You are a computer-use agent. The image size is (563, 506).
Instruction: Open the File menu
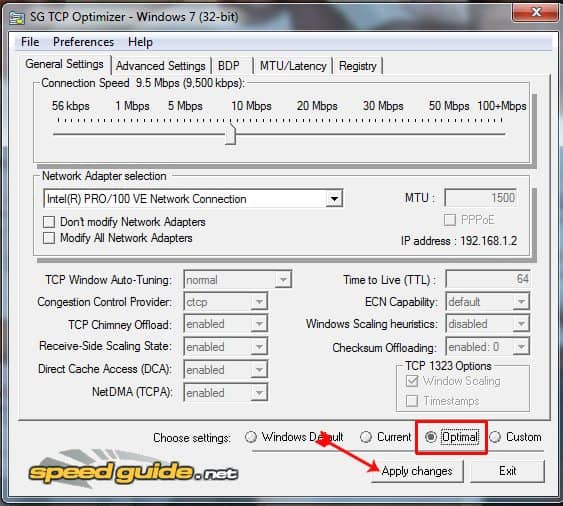click(30, 42)
